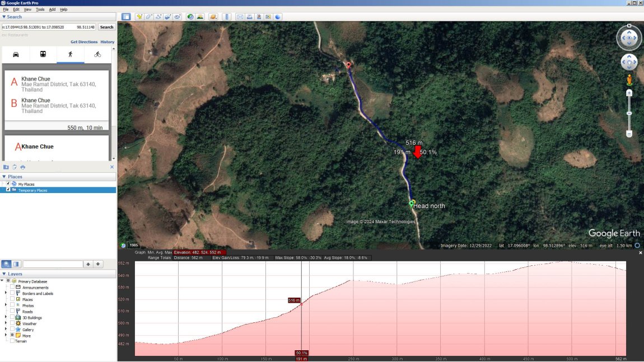The image size is (644, 362).
Task: Toggle sunlight across the landscape
Action: [x=200, y=17]
